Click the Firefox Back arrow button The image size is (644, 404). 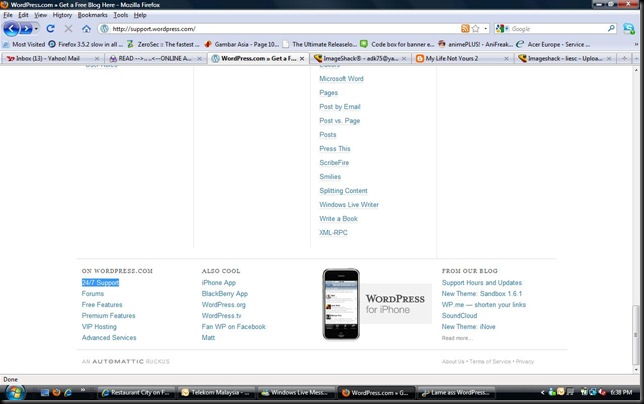click(x=11, y=29)
